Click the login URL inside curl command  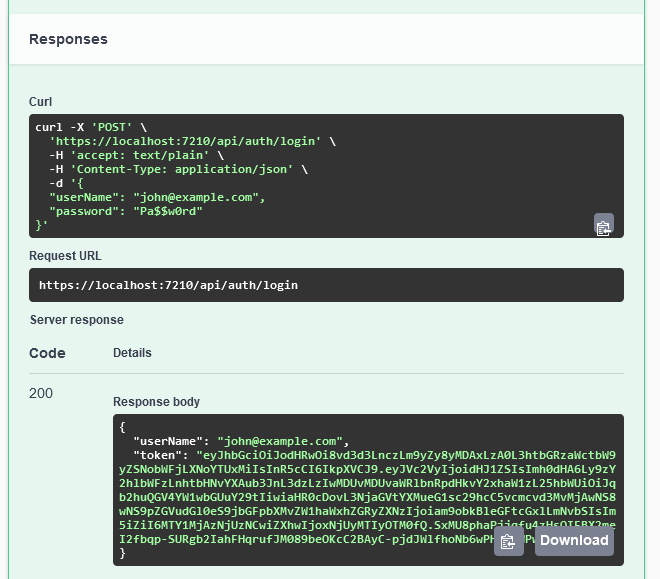[185, 141]
